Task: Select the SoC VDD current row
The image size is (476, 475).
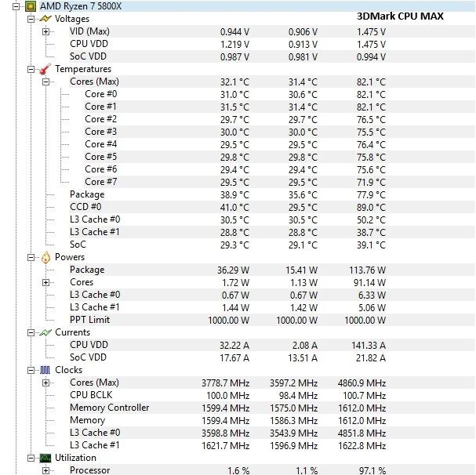Action: (272, 357)
